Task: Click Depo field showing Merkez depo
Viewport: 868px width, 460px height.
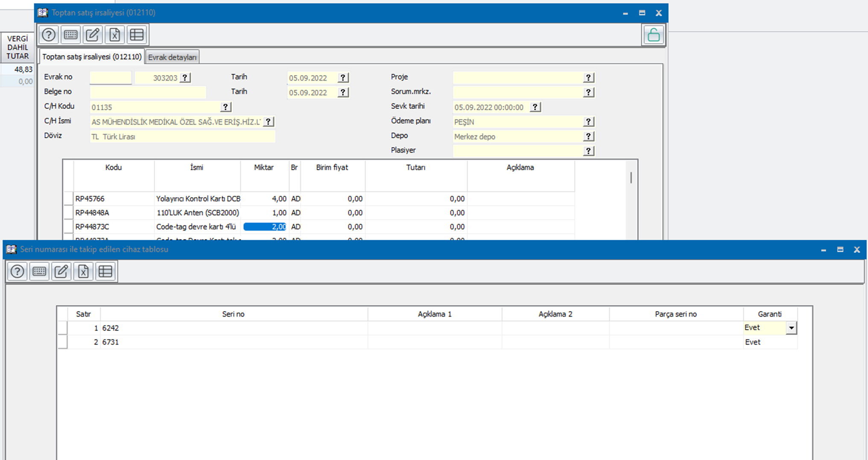Action: [517, 137]
